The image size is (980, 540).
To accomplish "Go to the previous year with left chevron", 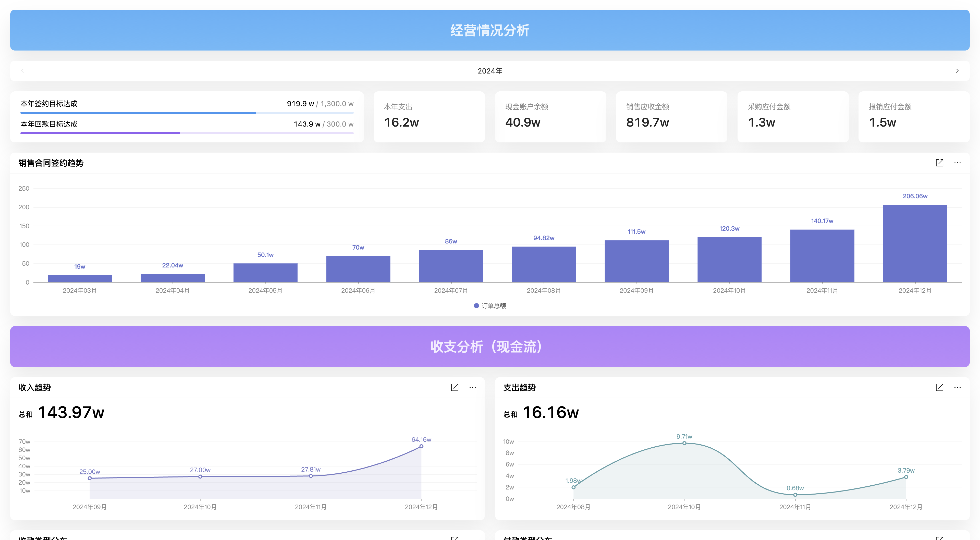I will click(22, 71).
